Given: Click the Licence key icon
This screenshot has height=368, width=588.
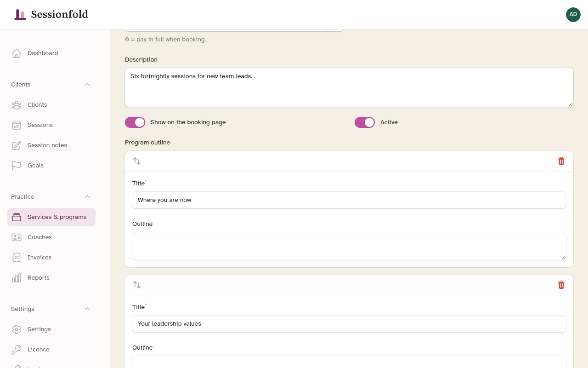Looking at the screenshot, I should coord(17,350).
